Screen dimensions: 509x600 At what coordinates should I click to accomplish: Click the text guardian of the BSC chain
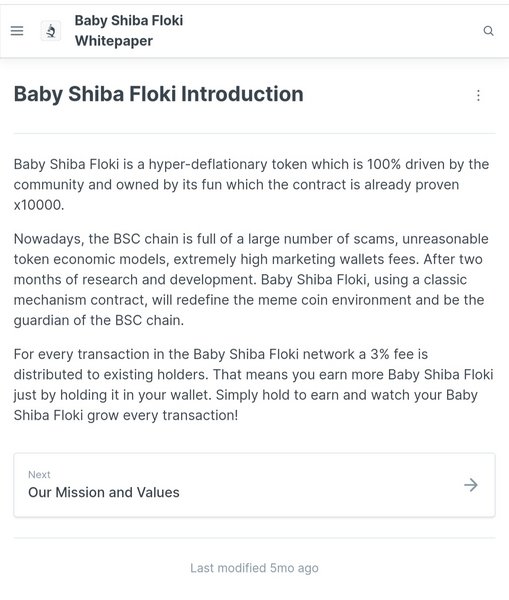99,320
